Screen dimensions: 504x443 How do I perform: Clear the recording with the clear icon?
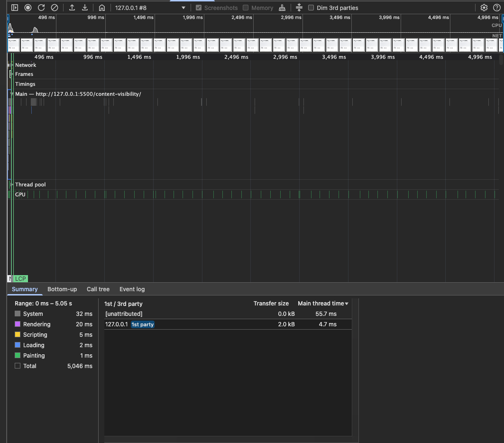coord(55,8)
